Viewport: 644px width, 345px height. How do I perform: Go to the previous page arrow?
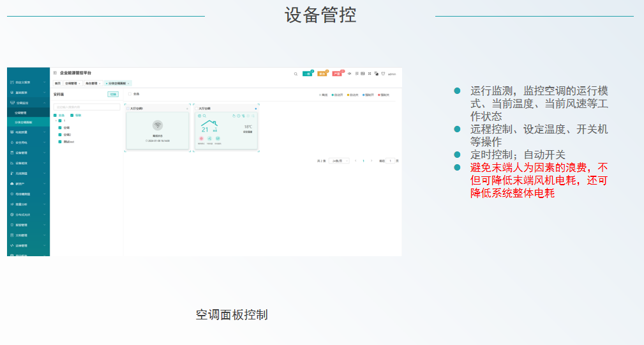tap(356, 161)
